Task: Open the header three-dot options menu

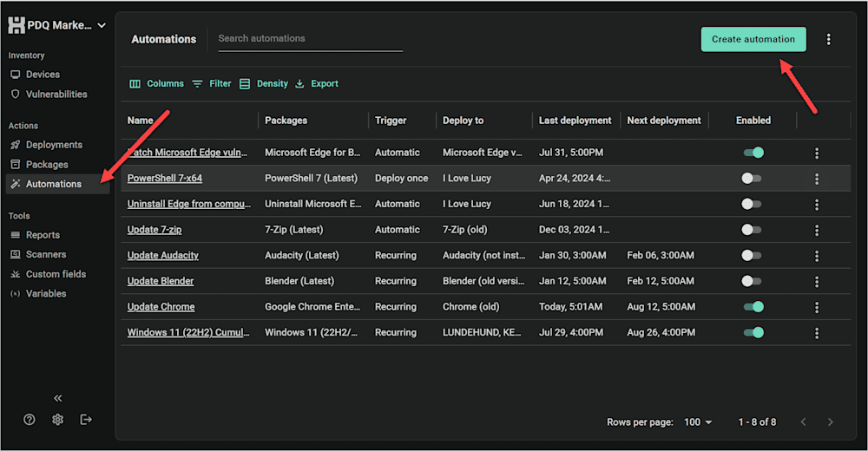Action: coord(828,39)
